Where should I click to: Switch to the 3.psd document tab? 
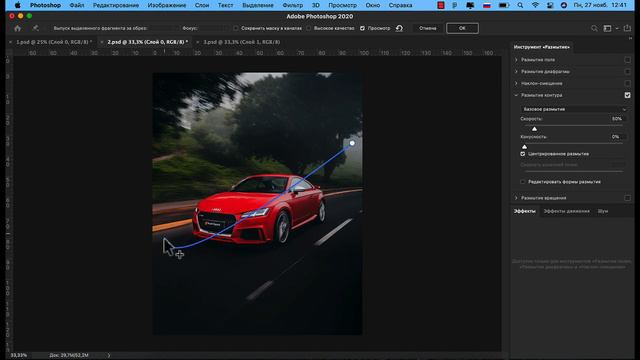(242, 42)
